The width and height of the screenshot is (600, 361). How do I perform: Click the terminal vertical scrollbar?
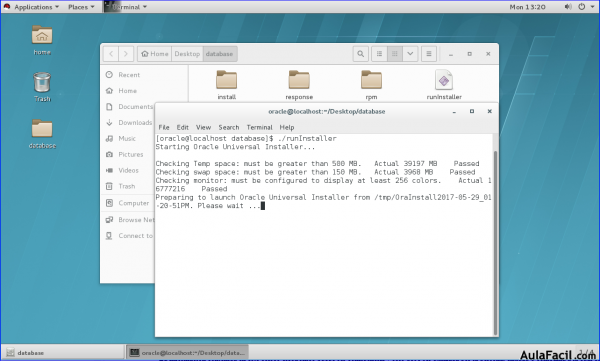click(x=495, y=243)
